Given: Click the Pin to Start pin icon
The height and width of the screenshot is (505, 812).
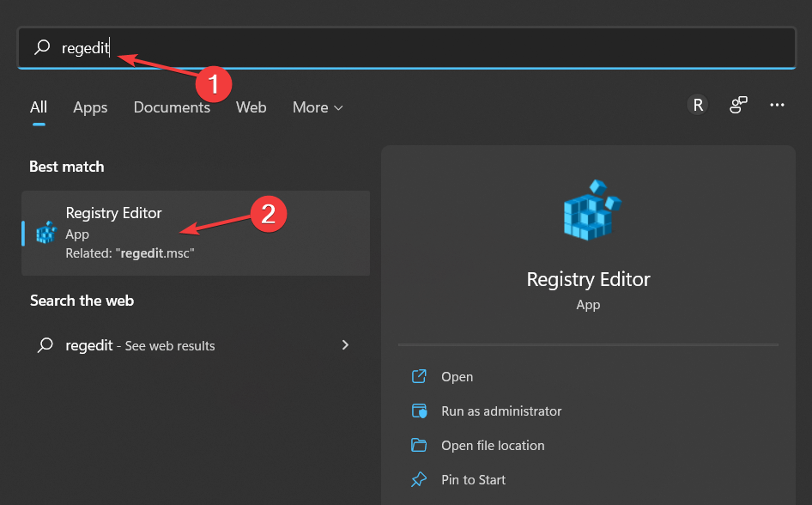Looking at the screenshot, I should (x=419, y=479).
